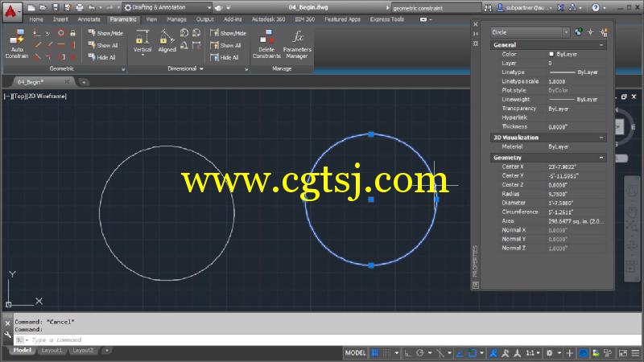
Task: Click the Diameter dimensional constraint icon
Action: (196, 33)
